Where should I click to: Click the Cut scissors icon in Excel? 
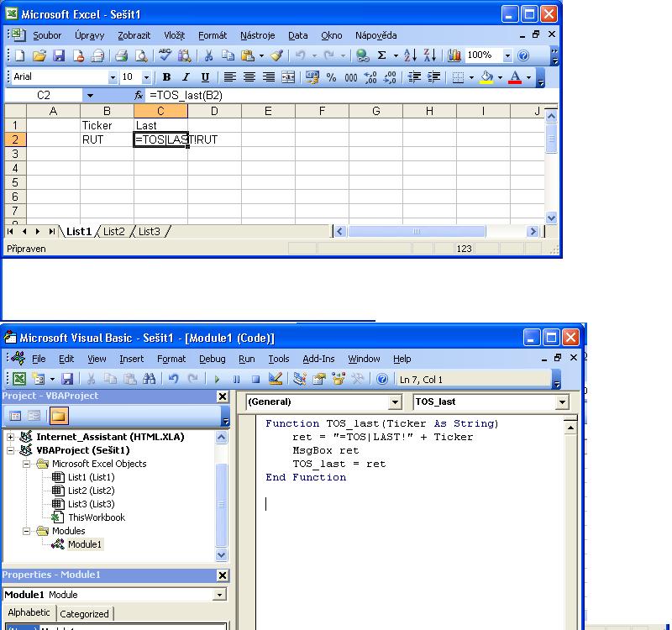(208, 55)
